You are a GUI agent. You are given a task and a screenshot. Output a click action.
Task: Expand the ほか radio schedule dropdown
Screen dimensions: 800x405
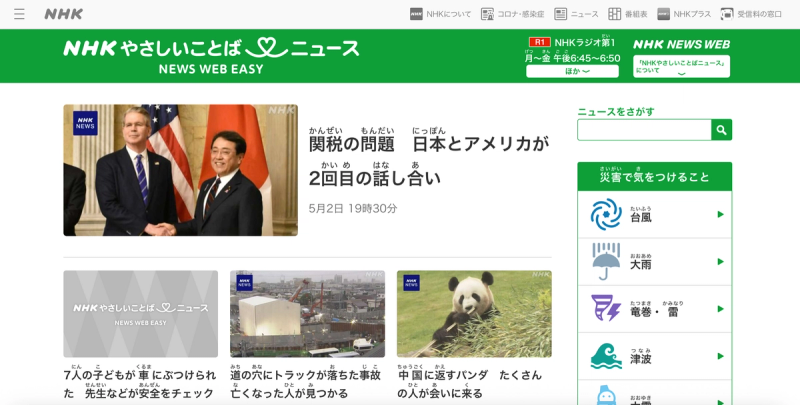coord(572,71)
